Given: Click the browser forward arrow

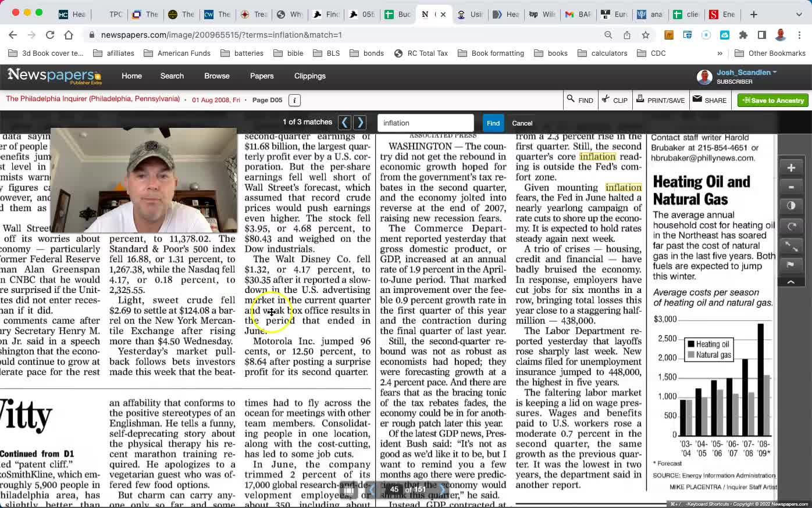Looking at the screenshot, I should click(31, 35).
